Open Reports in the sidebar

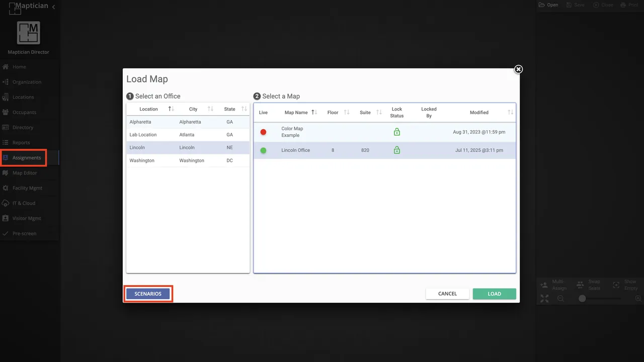30,143
